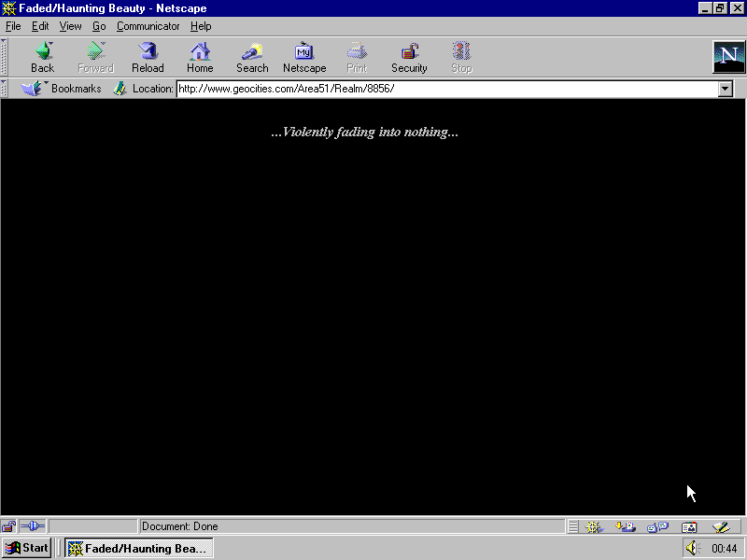Click the Windows Start button

coord(26,548)
